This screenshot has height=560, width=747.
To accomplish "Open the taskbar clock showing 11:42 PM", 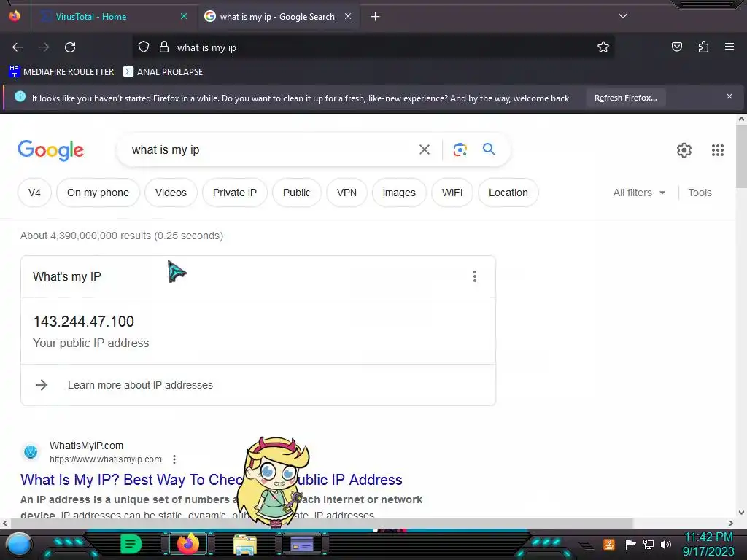I will [708, 544].
